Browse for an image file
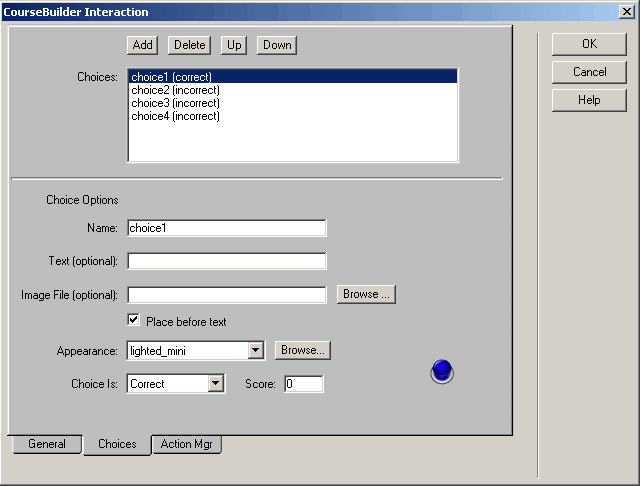This screenshot has width=640, height=486. (x=366, y=294)
